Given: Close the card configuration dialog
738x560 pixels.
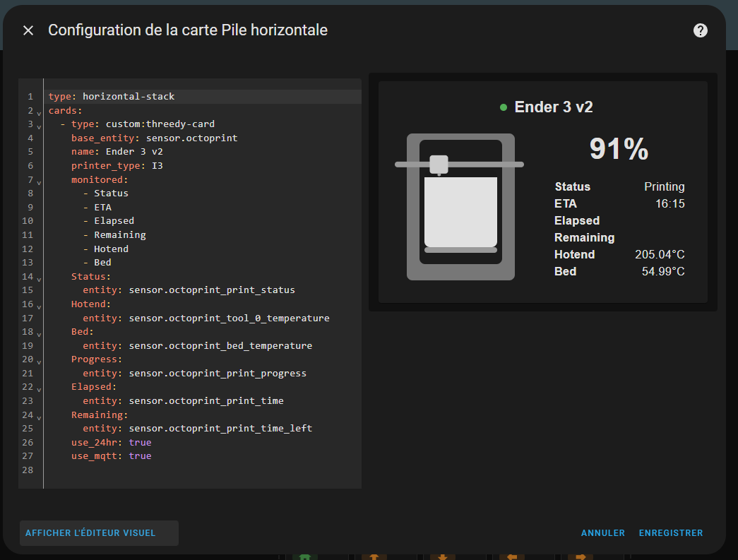Looking at the screenshot, I should [x=28, y=30].
